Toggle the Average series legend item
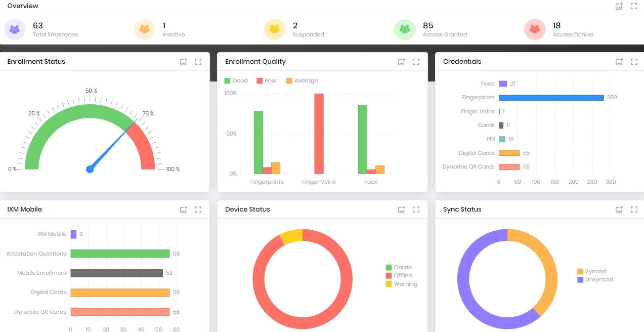The image size is (644, 332). coord(302,80)
